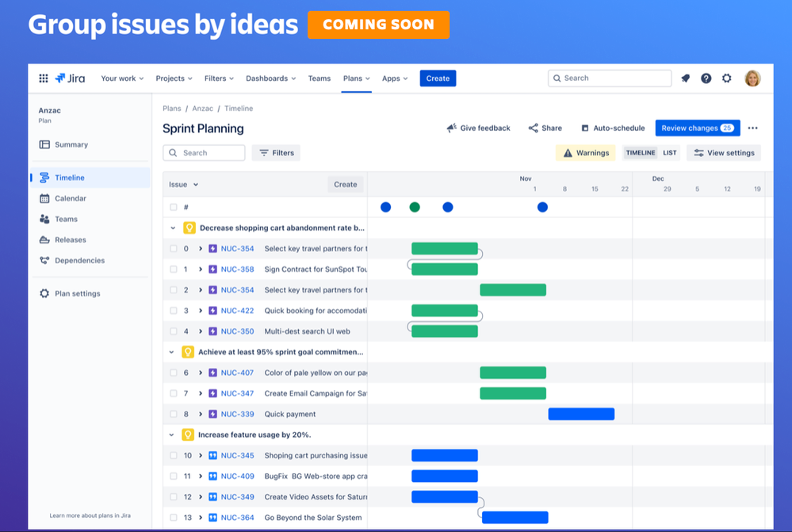
Task: Open the Plans menu
Action: pos(357,78)
